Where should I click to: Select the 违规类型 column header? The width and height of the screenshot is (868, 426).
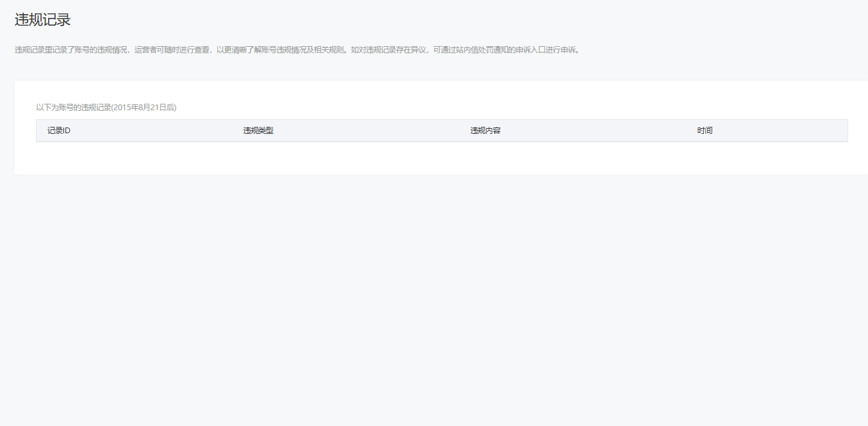pyautogui.click(x=258, y=131)
